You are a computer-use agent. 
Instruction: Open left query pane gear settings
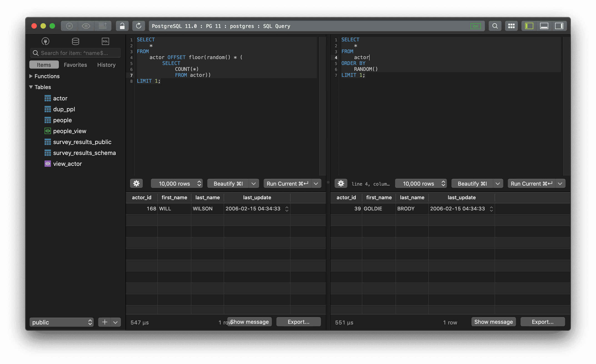[136, 184]
